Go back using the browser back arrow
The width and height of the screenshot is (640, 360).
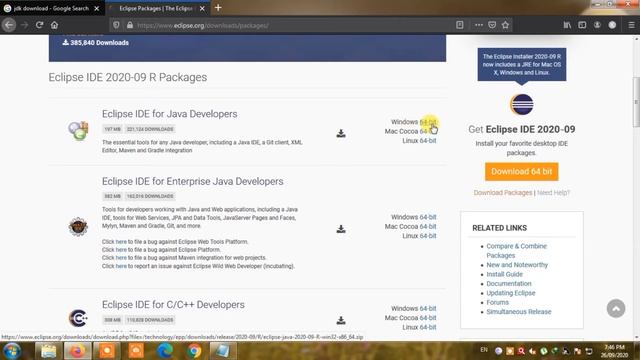pyautogui.click(x=9, y=25)
